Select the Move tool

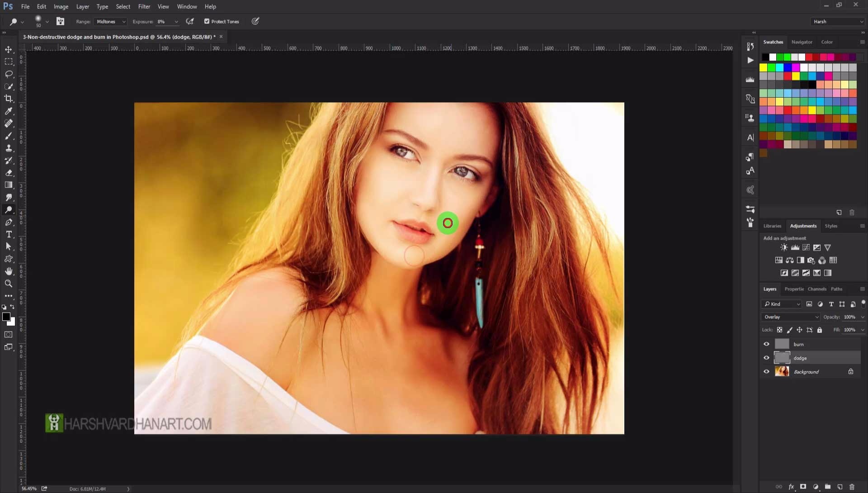click(x=9, y=49)
